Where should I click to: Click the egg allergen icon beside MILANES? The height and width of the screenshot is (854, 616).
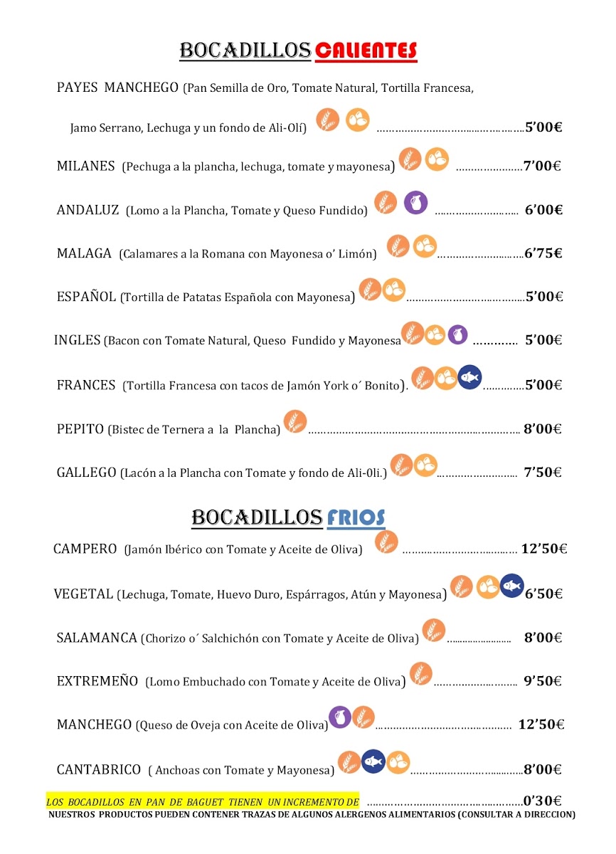coord(437,159)
